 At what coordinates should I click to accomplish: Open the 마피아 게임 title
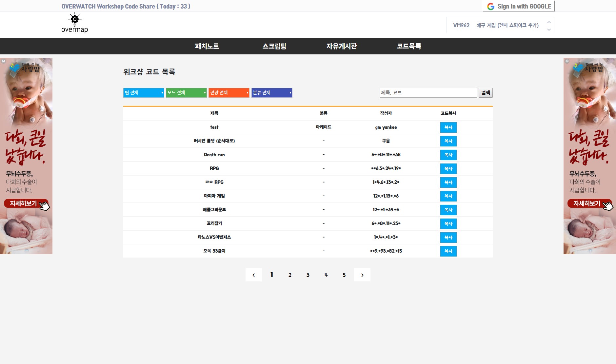click(214, 196)
